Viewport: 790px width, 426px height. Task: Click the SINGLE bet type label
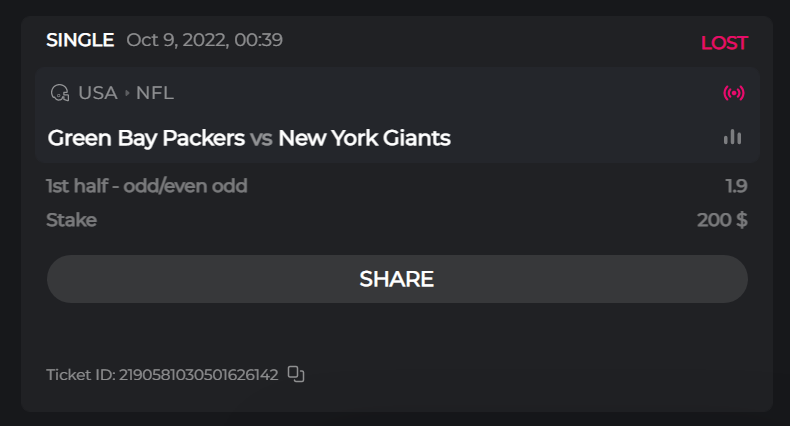coord(80,41)
